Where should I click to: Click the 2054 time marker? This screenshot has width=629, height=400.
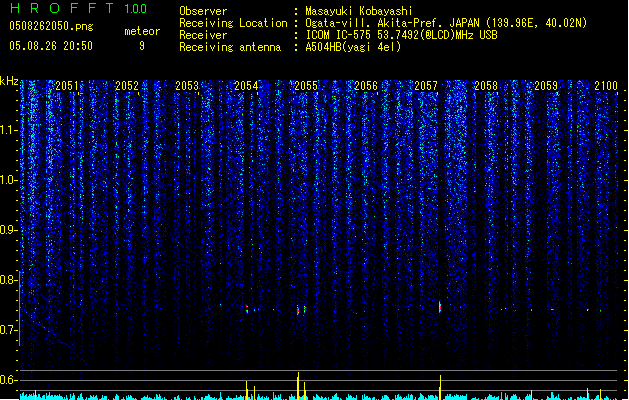pyautogui.click(x=246, y=86)
